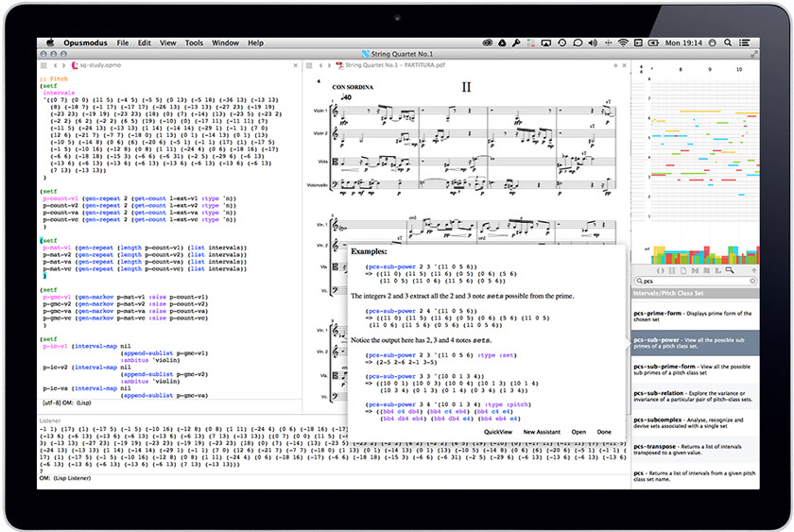
Task: Open the Tools menu
Action: click(x=194, y=43)
